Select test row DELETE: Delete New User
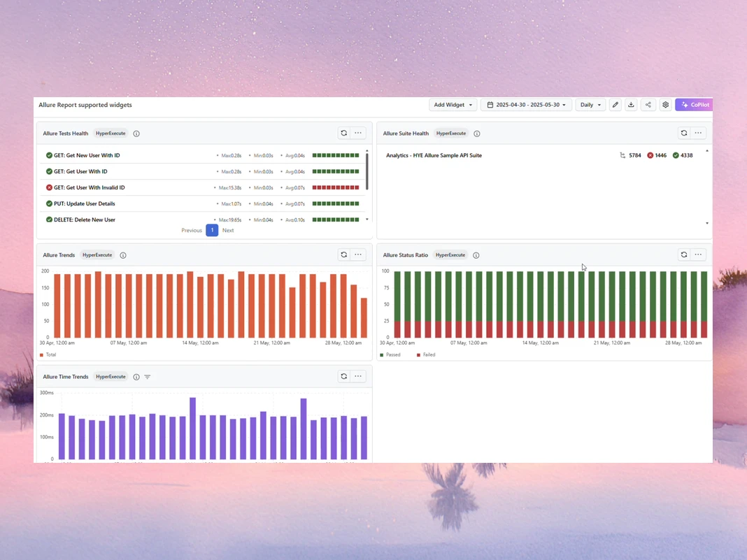The image size is (747, 560). point(202,220)
